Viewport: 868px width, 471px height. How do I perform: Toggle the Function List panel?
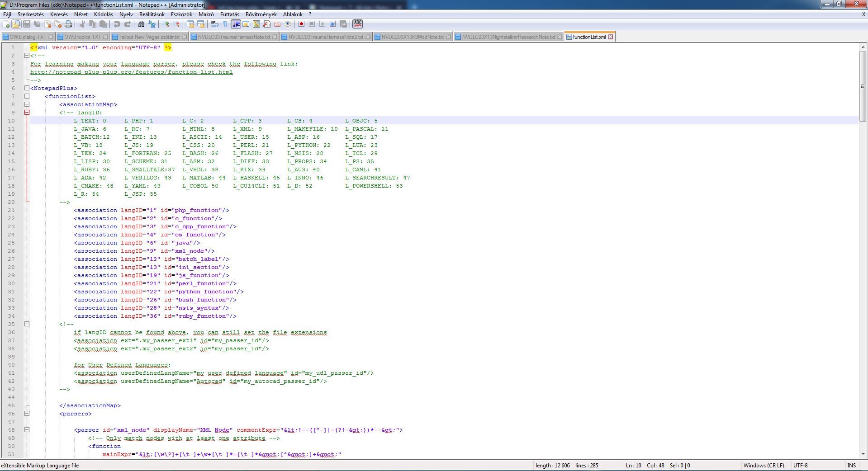point(267,24)
